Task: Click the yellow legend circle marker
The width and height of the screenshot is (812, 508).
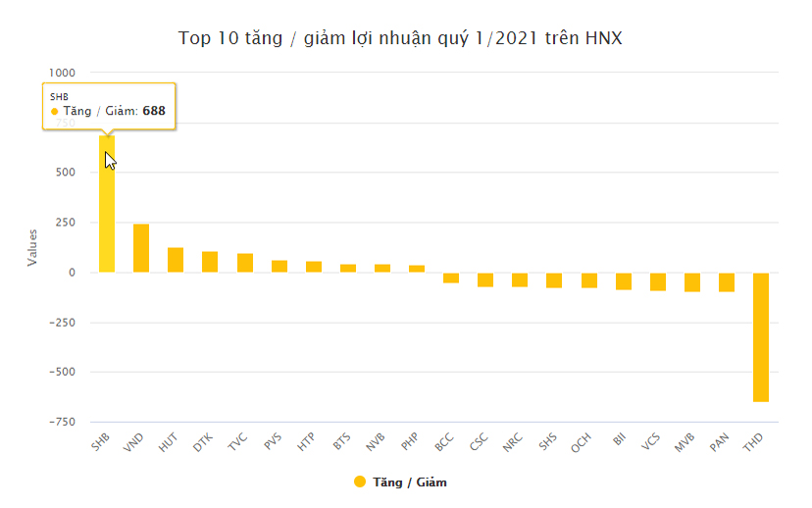Action: pos(359,483)
